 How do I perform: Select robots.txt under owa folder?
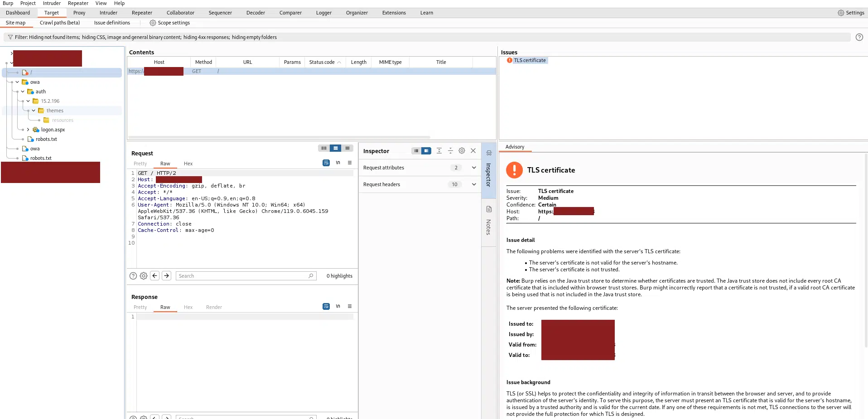[x=46, y=139]
